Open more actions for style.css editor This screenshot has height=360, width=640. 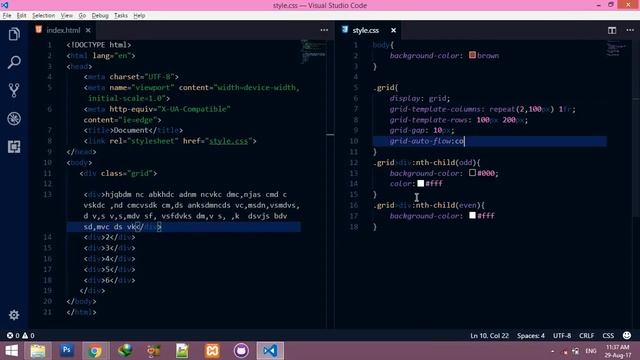tap(630, 30)
